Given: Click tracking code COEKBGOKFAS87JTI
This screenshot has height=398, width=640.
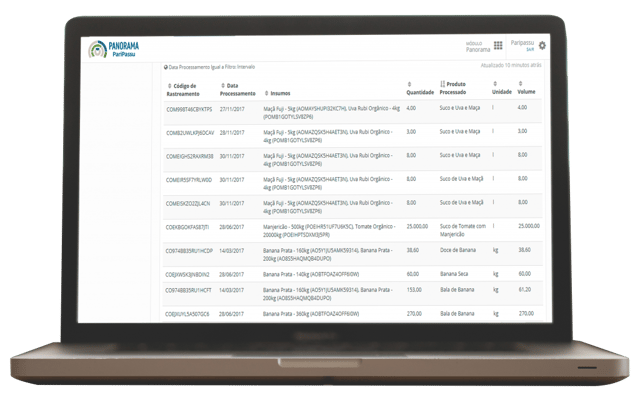Looking at the screenshot, I should pos(187,227).
